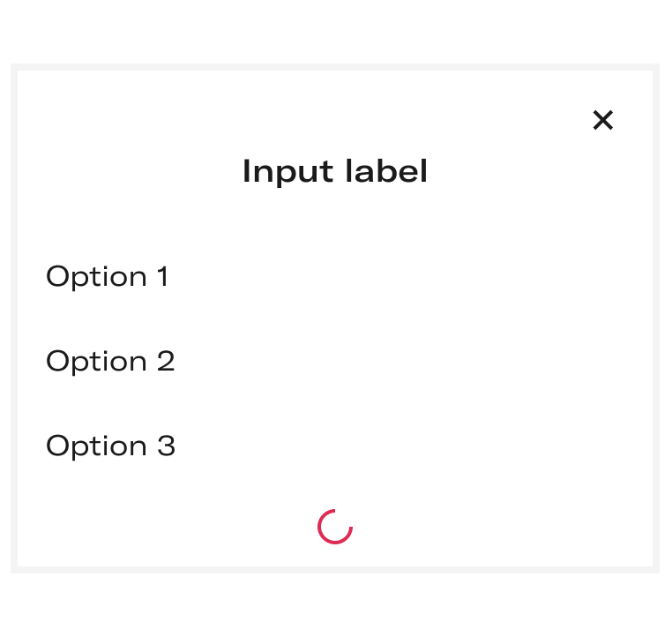Click the bold Input label title text
The image size is (672, 637).
coord(335,171)
